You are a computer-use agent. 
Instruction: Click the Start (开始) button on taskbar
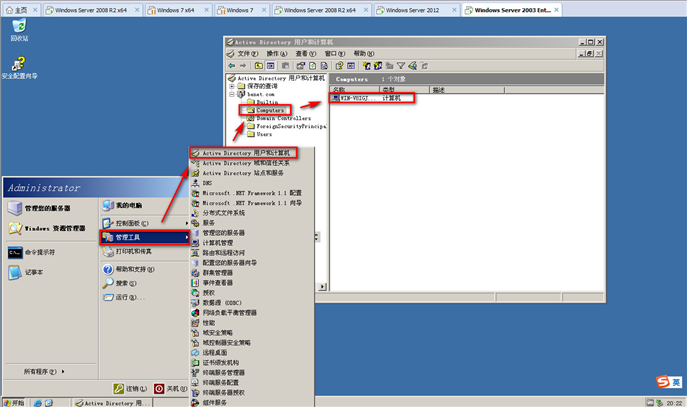click(14, 403)
